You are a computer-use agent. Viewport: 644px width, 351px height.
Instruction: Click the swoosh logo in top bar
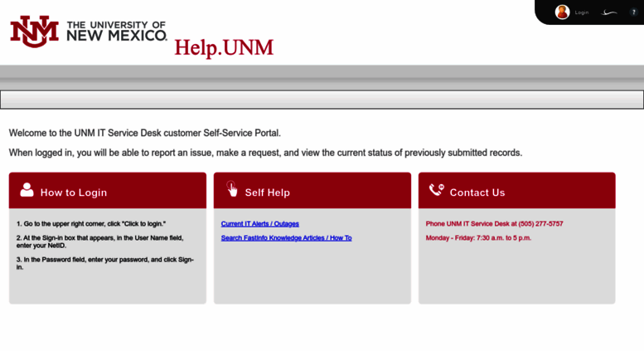tap(609, 12)
